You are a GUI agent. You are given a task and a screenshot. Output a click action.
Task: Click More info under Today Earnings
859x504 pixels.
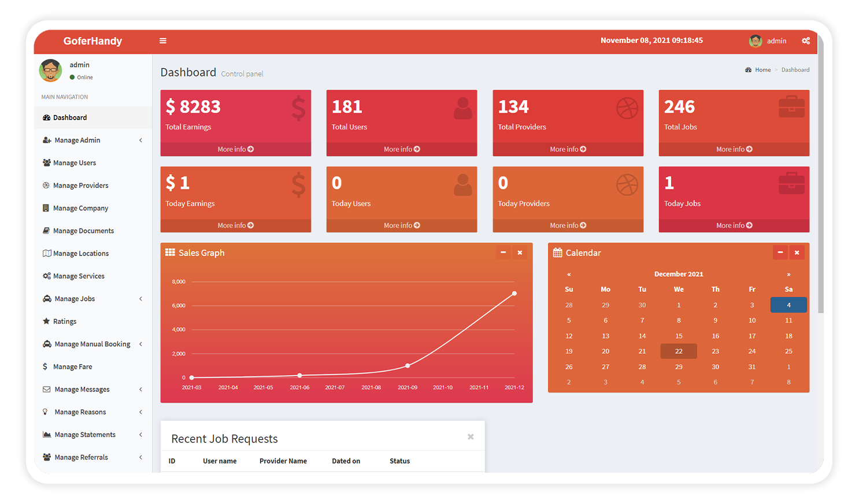click(236, 225)
